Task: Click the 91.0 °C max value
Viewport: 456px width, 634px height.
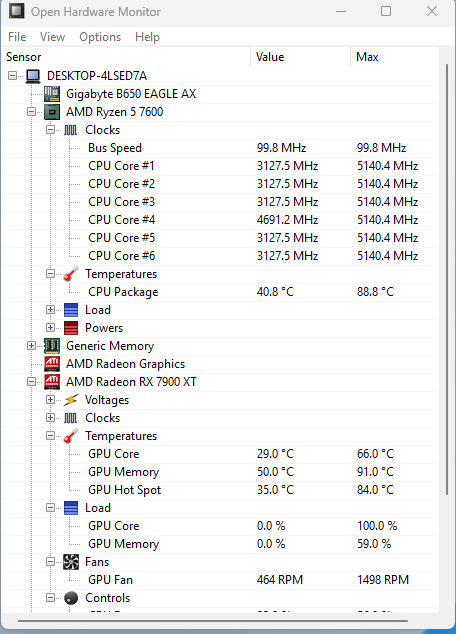Action: click(375, 472)
